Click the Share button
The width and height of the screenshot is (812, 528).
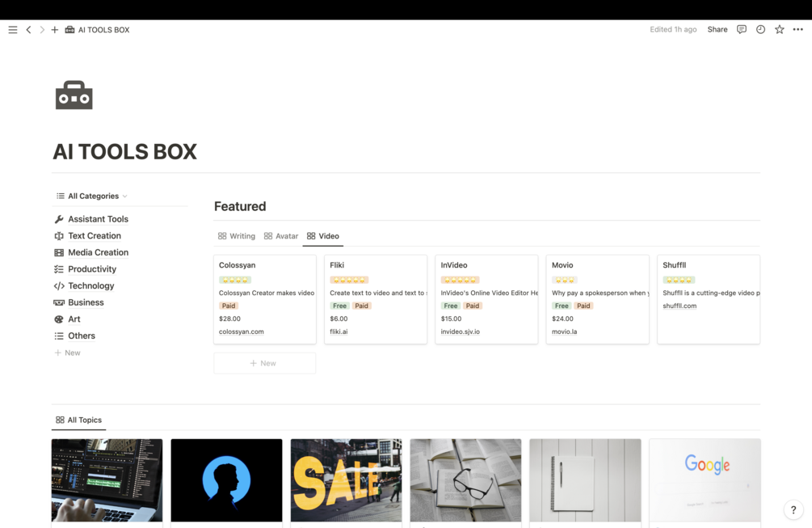(717, 30)
